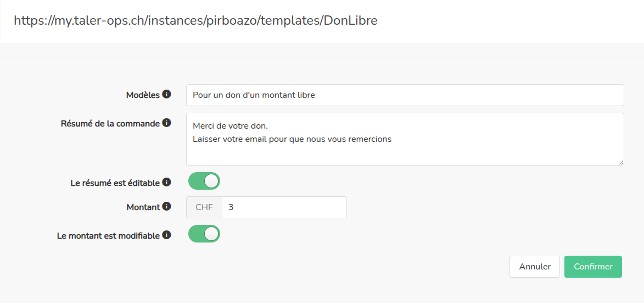Click the Modèles field label
The width and height of the screenshot is (644, 303).
tap(143, 95)
